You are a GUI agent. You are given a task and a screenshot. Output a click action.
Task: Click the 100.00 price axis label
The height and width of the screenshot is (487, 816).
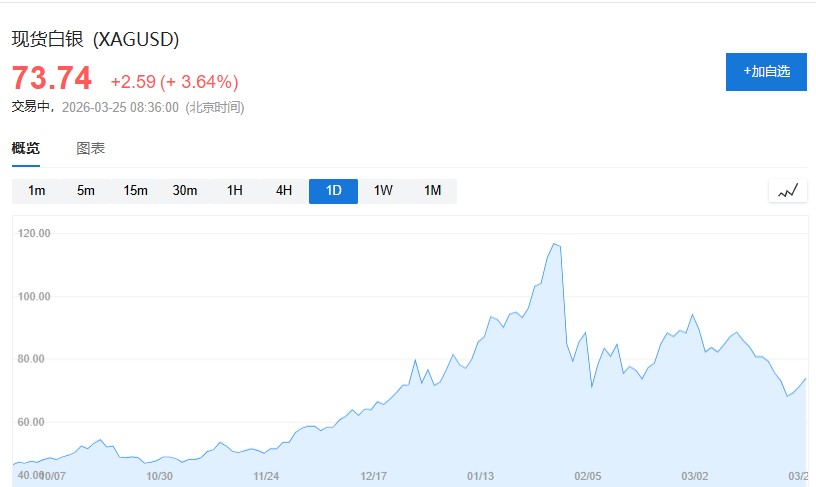click(34, 297)
